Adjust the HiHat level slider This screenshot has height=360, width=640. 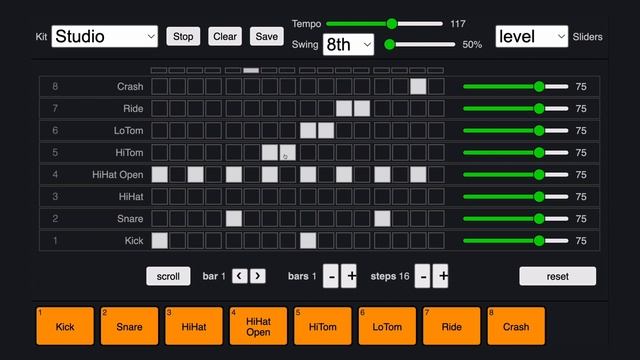(x=516, y=197)
